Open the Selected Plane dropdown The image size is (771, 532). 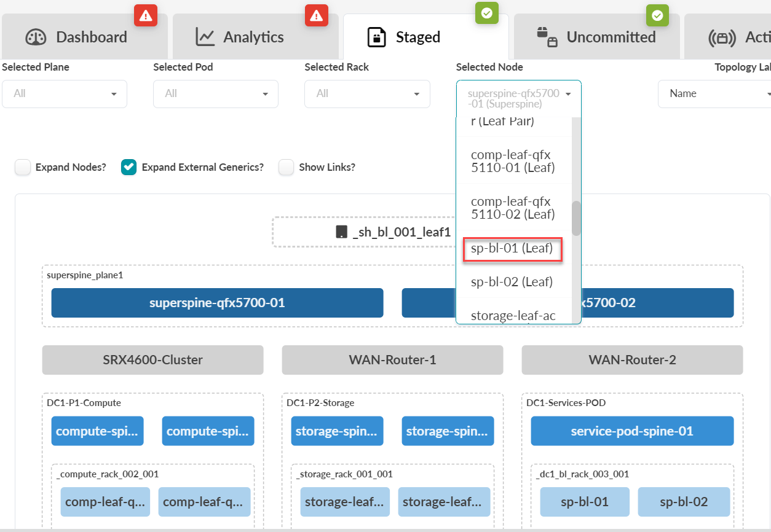pyautogui.click(x=65, y=94)
